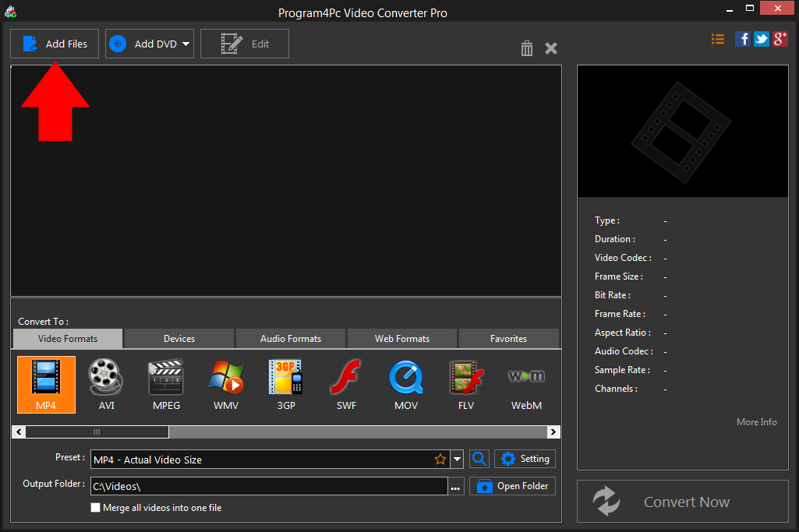Click the Convert Now button
This screenshot has width=799, height=532.
coord(685,501)
